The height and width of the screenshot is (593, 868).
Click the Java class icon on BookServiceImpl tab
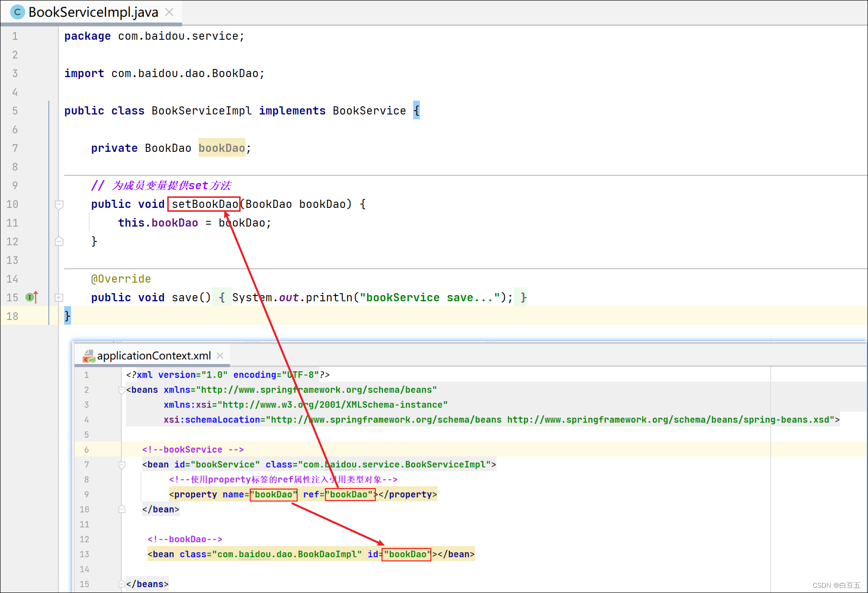[17, 12]
